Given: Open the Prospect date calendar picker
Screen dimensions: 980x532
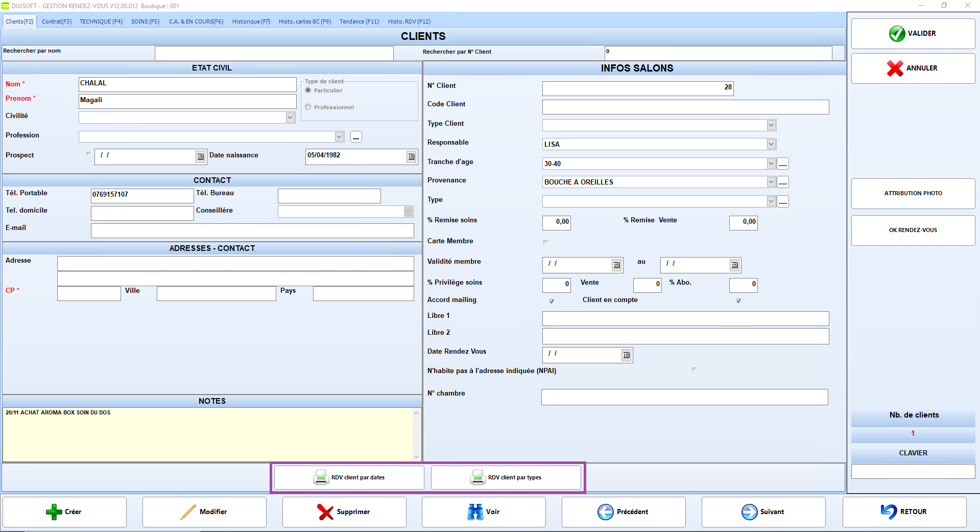Looking at the screenshot, I should [200, 157].
